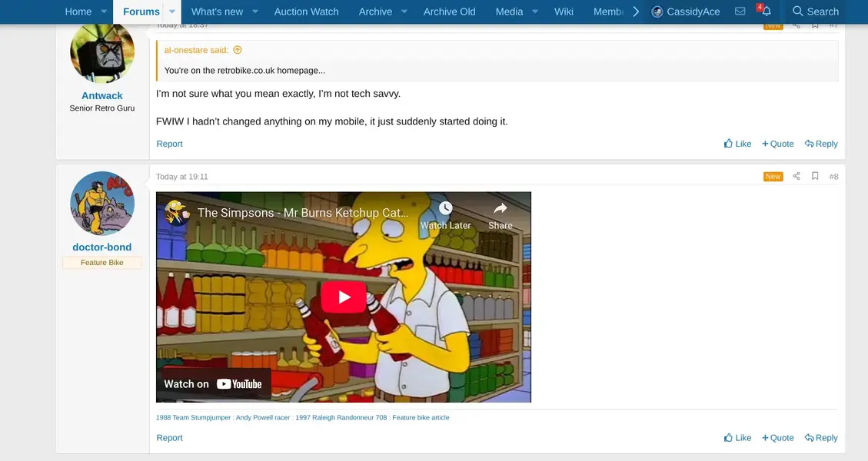
Task: Open Antwack's avatar image
Action: click(x=102, y=52)
